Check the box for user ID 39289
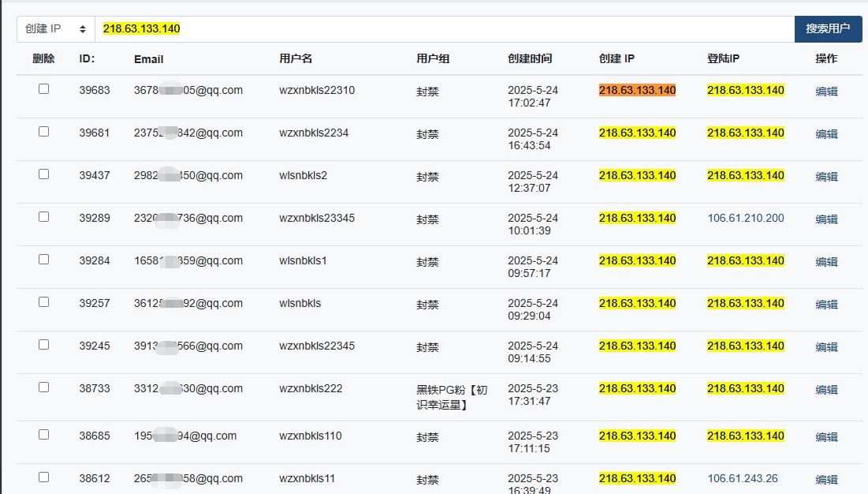The image size is (868, 494). [x=43, y=217]
